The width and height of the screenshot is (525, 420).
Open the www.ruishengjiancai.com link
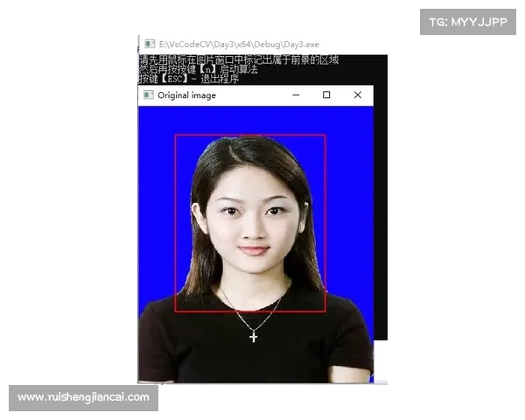[83, 397]
